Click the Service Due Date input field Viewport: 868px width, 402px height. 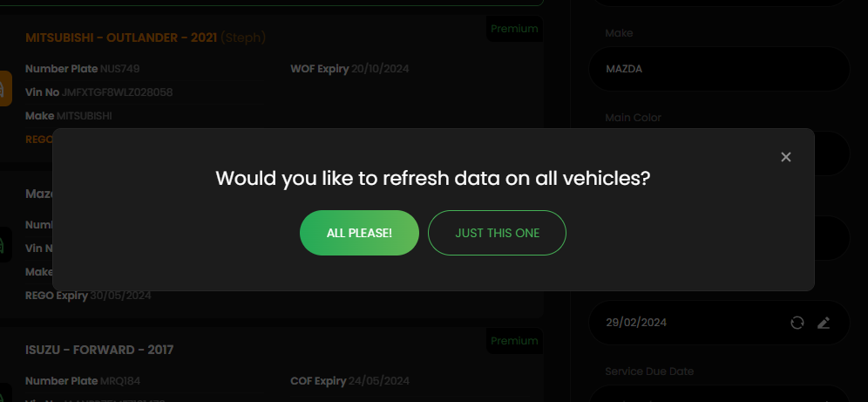[718, 393]
